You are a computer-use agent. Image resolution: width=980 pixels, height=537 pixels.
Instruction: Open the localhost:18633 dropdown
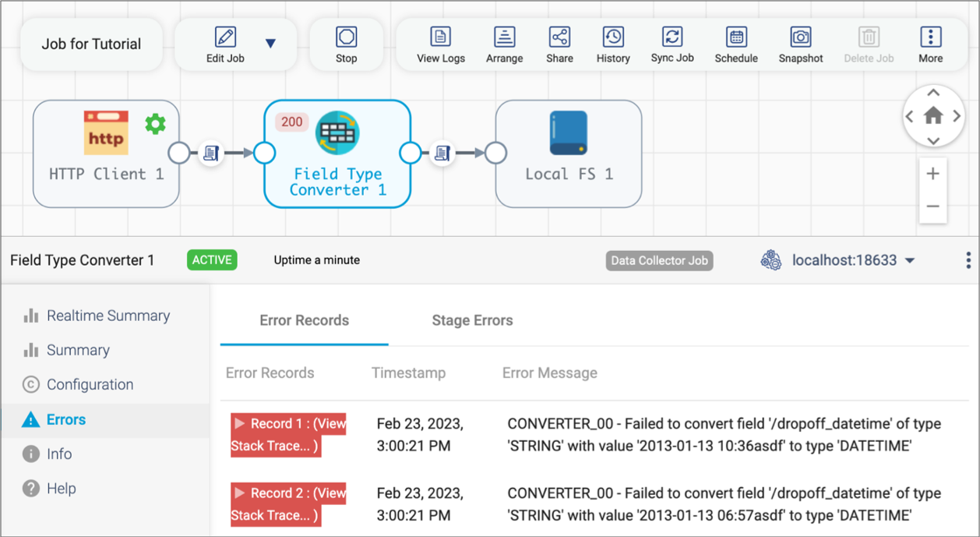point(910,260)
